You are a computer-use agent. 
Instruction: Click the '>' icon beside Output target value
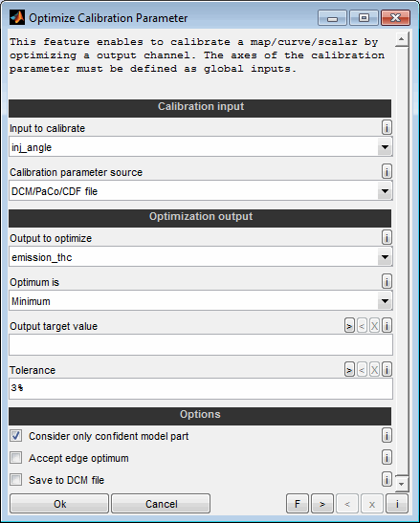[x=349, y=325]
